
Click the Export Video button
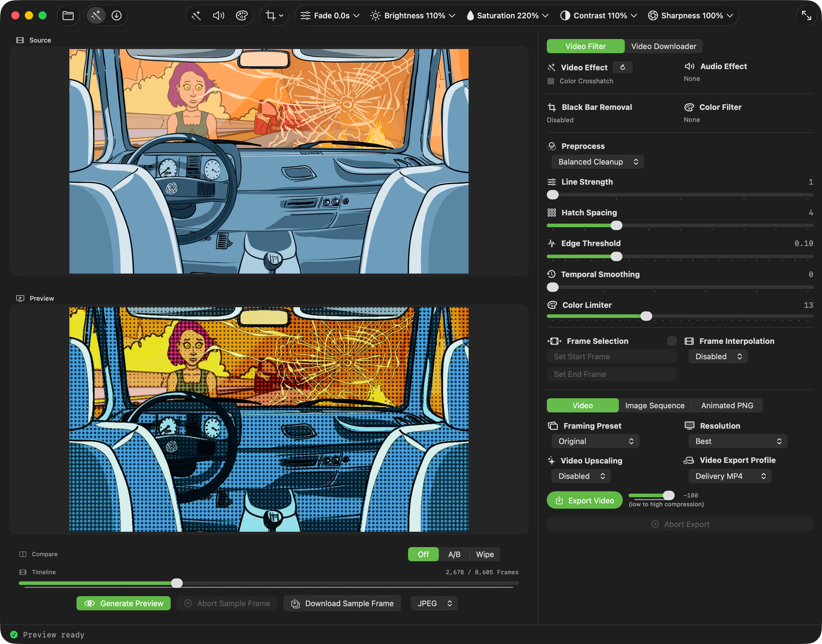(x=584, y=500)
